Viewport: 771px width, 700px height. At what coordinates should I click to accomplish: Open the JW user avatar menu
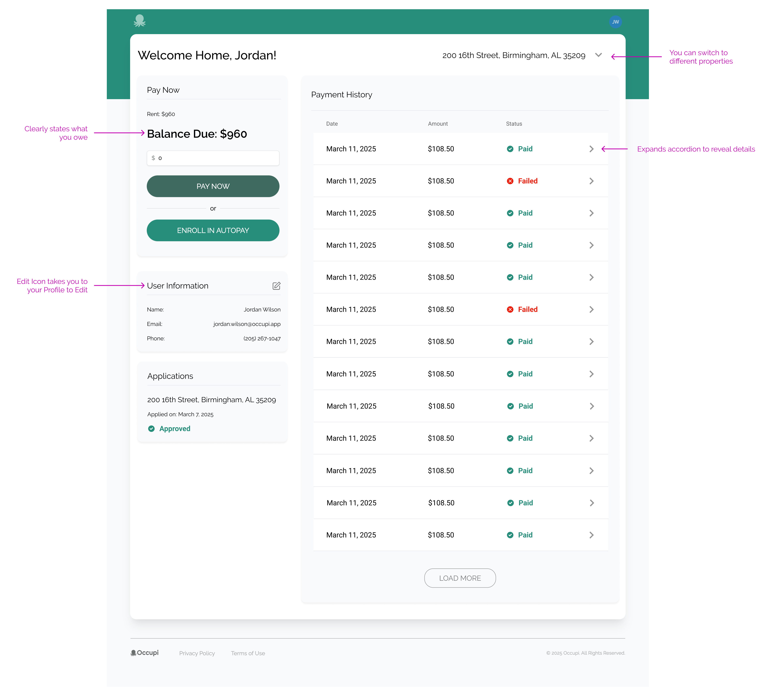point(615,22)
